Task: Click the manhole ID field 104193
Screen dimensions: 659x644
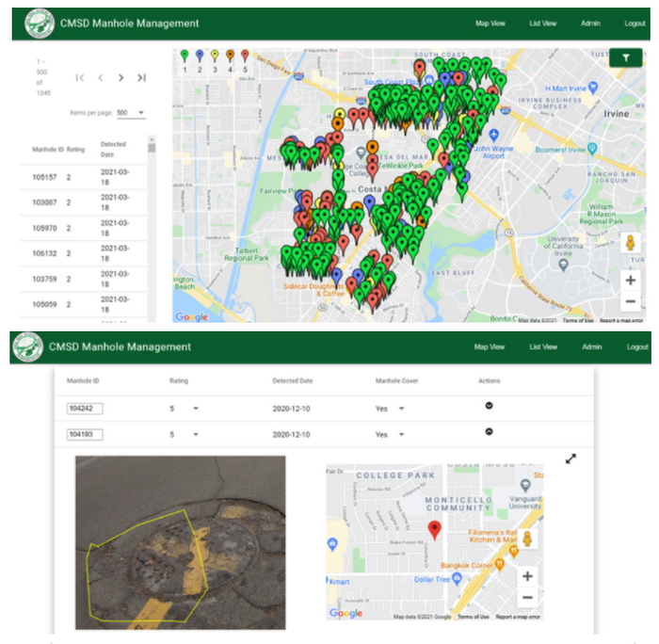Action: (x=85, y=435)
